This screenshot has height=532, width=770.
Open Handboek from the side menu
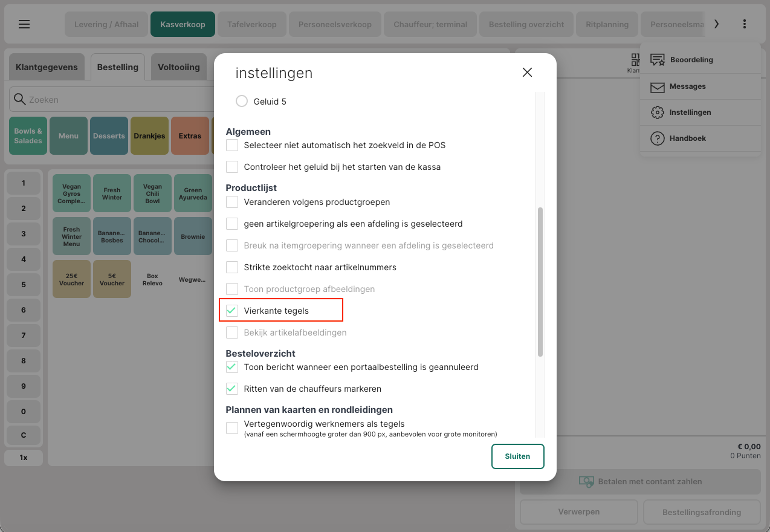[x=700, y=138]
